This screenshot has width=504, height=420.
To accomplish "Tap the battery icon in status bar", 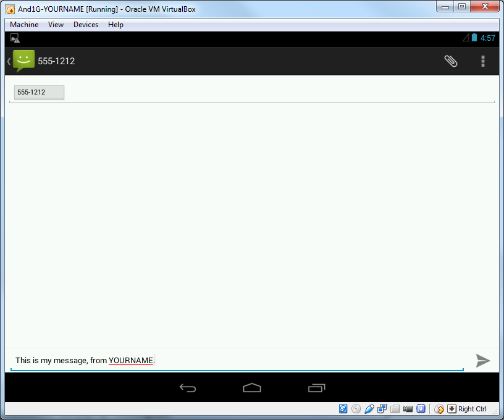I will (474, 38).
